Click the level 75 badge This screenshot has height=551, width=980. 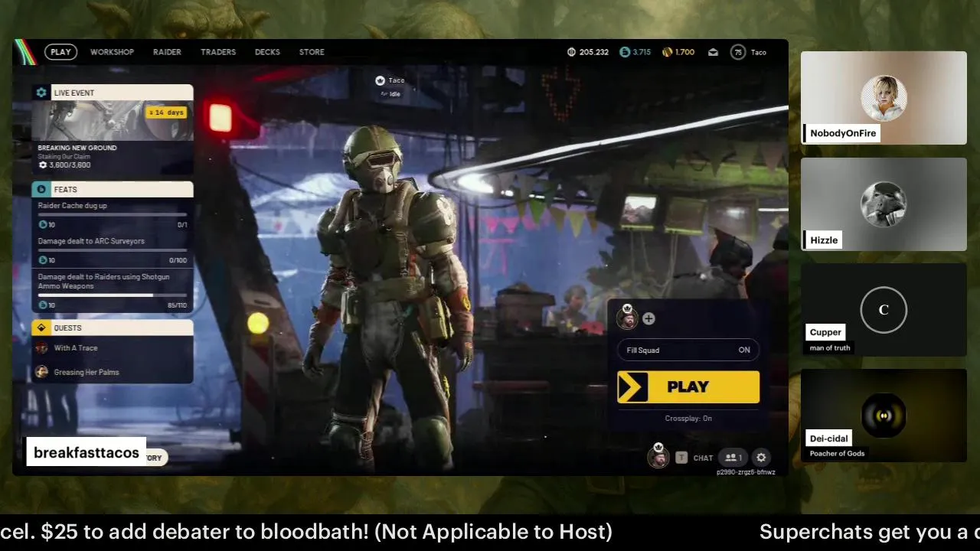pyautogui.click(x=738, y=52)
